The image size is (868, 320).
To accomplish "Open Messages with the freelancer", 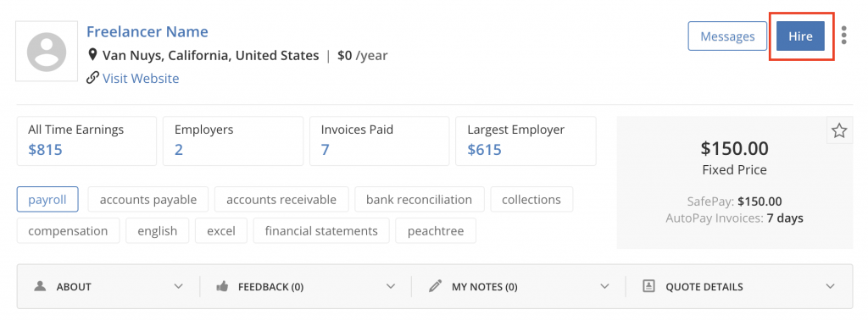I will (x=727, y=36).
